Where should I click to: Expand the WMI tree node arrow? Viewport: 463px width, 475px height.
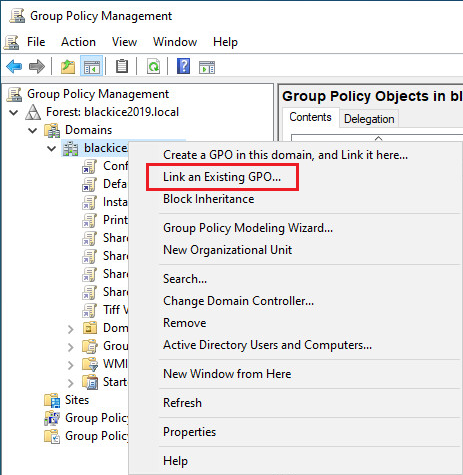pyautogui.click(x=70, y=365)
